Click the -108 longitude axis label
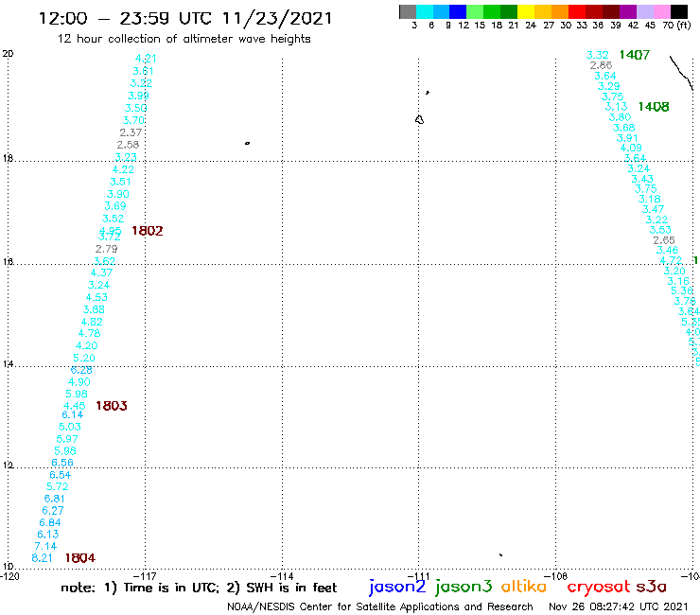Screen dimensions: 700x615 556,576
